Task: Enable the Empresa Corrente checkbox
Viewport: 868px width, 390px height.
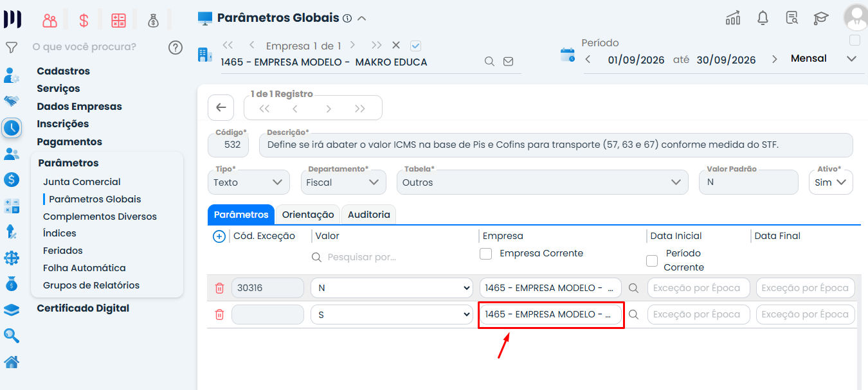Action: coord(486,254)
